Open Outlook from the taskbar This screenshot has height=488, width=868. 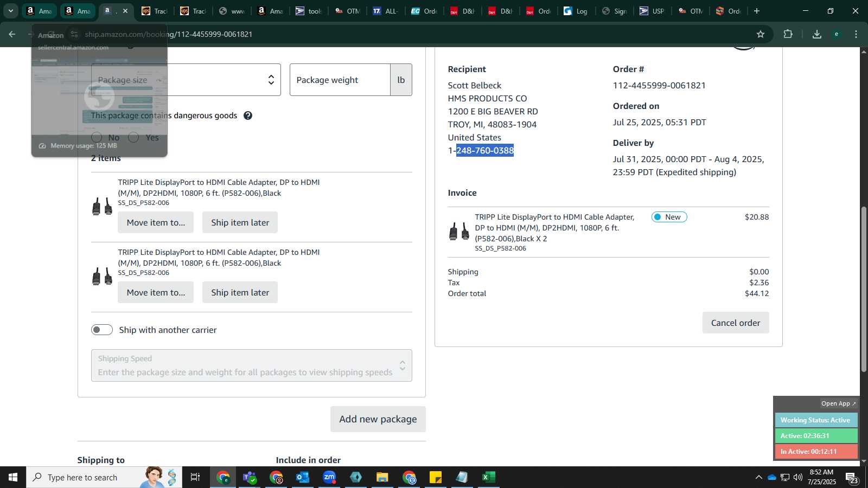point(302,477)
